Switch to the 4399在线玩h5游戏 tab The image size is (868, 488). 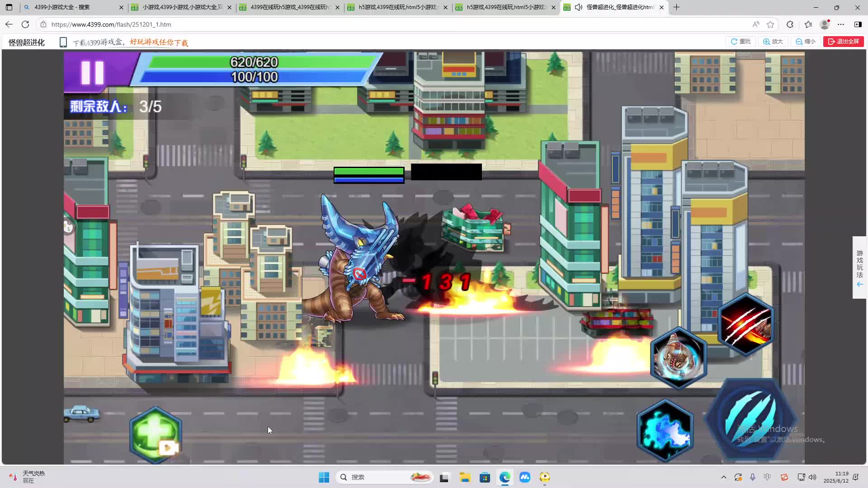(289, 7)
